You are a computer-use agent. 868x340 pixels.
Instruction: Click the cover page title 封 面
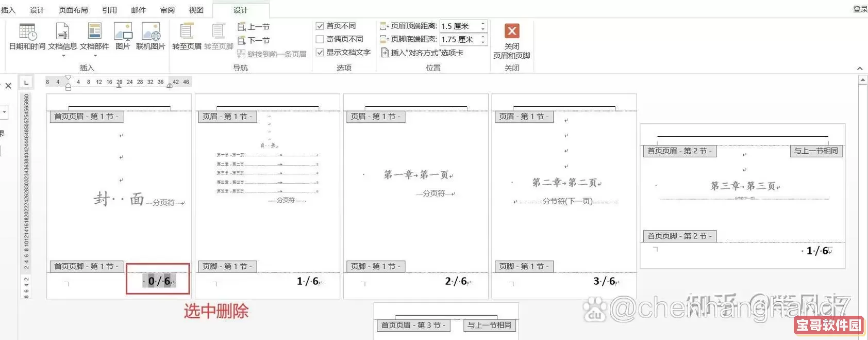(x=119, y=199)
